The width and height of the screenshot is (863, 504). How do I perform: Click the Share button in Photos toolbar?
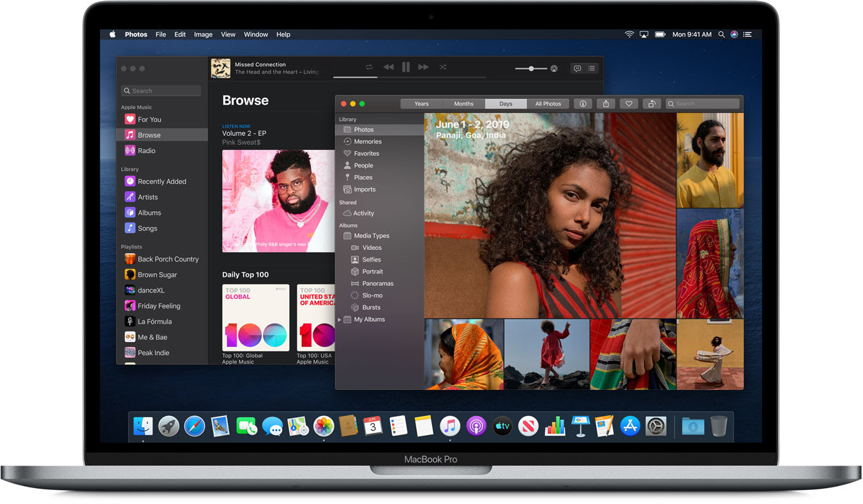point(605,103)
